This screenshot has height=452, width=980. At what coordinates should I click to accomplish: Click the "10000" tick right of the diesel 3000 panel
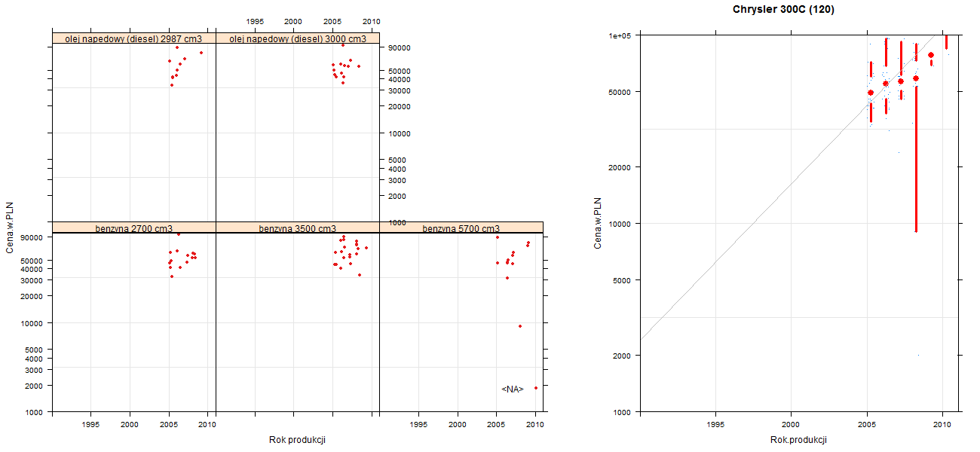click(x=399, y=133)
